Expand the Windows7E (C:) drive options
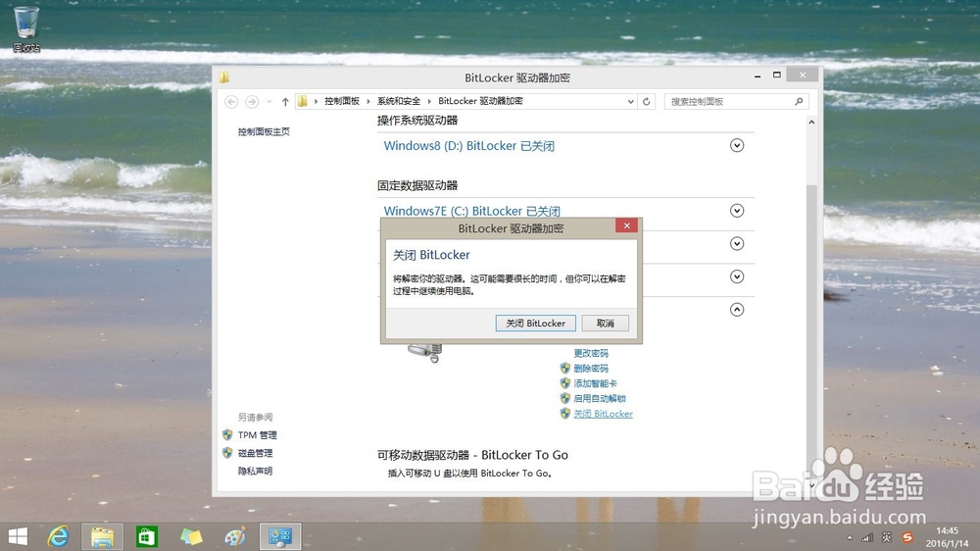 [737, 210]
